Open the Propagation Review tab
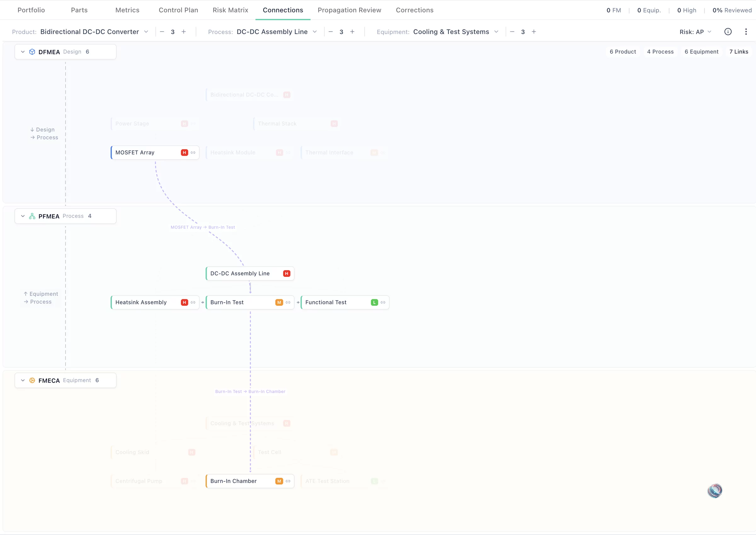This screenshot has height=535, width=756. click(x=349, y=10)
